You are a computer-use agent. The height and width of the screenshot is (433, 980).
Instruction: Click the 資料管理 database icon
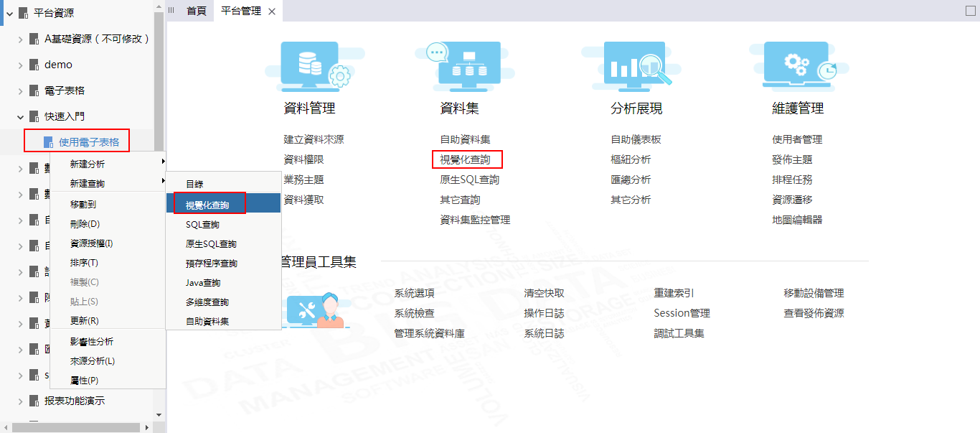tap(311, 65)
